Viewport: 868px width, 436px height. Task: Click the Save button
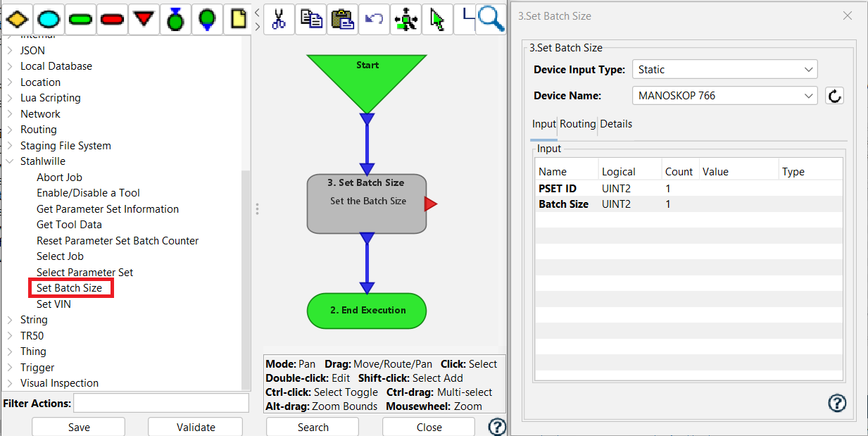coord(78,427)
